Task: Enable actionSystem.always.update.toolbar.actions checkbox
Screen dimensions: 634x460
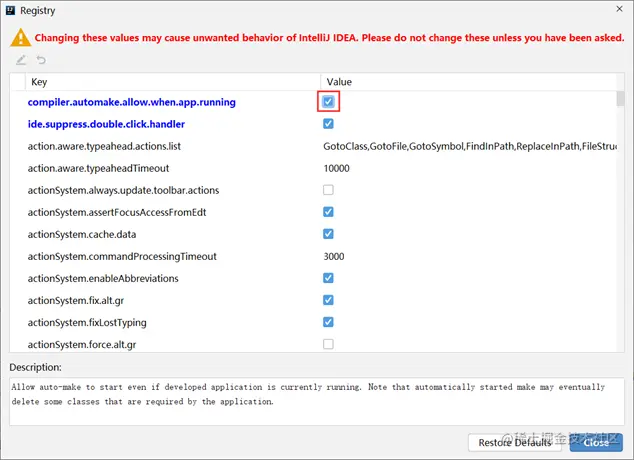Action: click(x=328, y=190)
